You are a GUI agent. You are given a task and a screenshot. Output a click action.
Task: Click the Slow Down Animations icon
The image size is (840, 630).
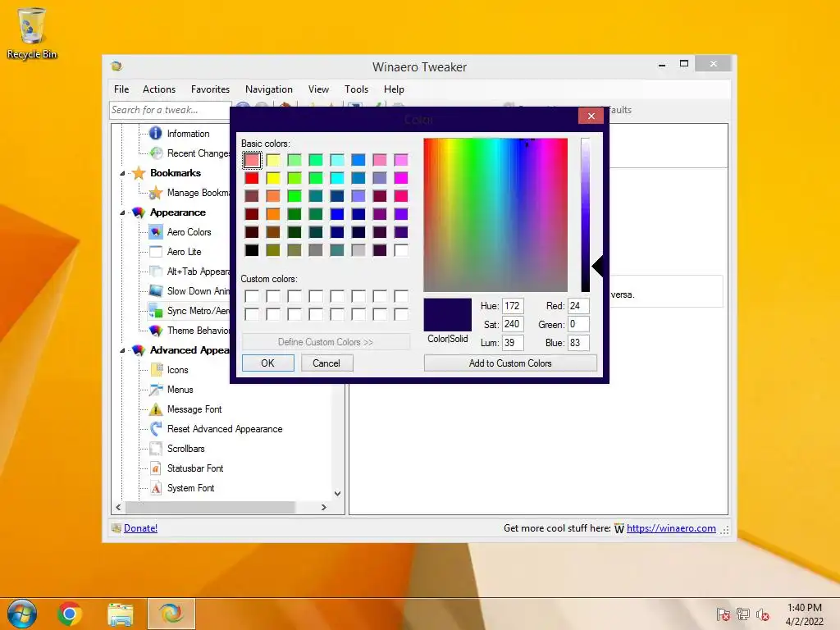coord(156,291)
